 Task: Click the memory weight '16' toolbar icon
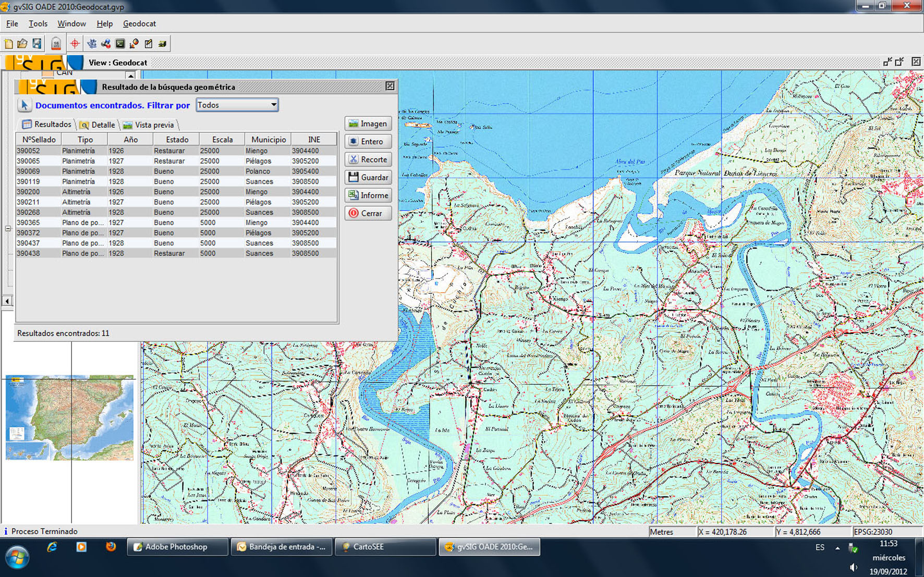[x=56, y=44]
